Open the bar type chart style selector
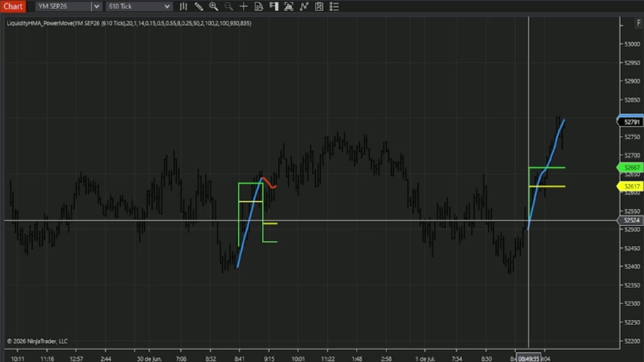The image size is (644, 362). tap(184, 7)
